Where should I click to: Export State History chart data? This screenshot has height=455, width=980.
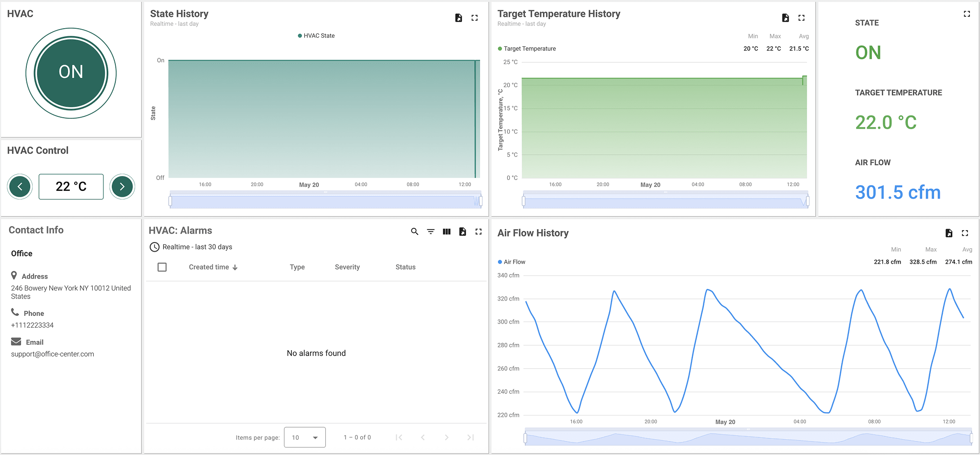tap(458, 17)
